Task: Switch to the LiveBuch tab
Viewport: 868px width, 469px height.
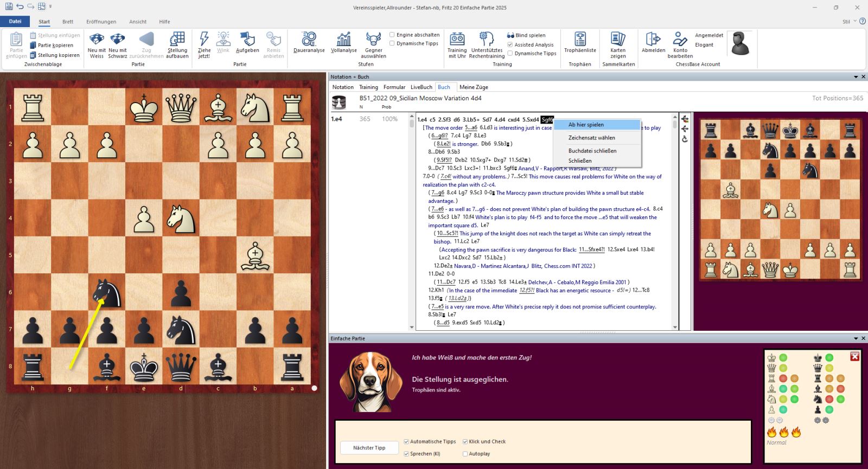Action: [x=421, y=87]
